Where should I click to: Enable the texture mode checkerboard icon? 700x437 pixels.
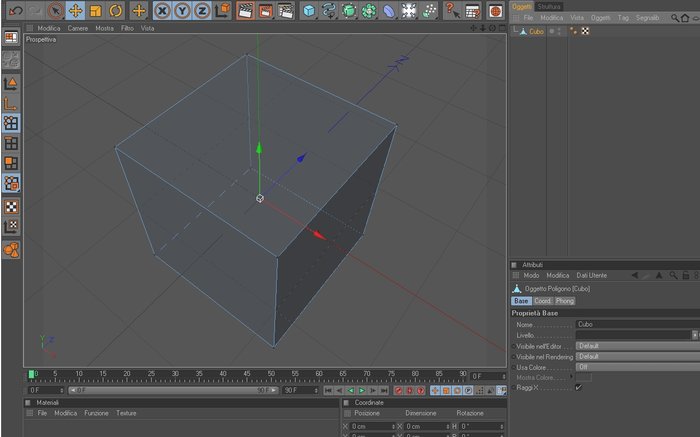[11, 207]
